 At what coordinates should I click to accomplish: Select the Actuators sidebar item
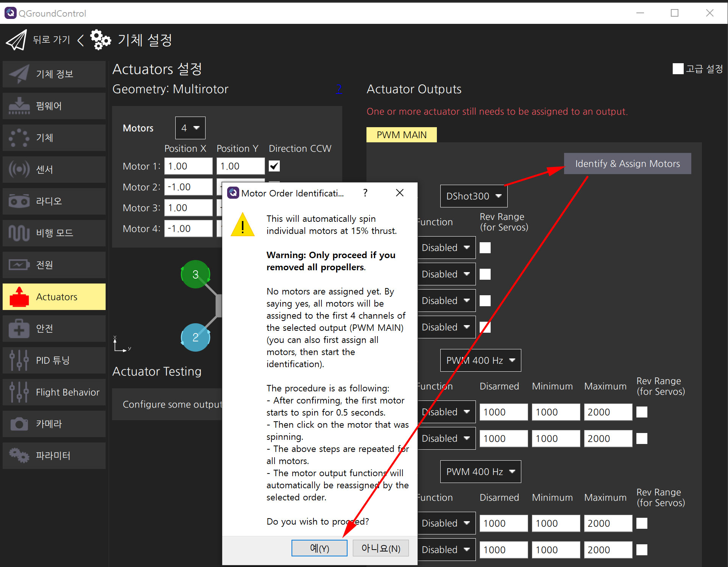tap(54, 297)
